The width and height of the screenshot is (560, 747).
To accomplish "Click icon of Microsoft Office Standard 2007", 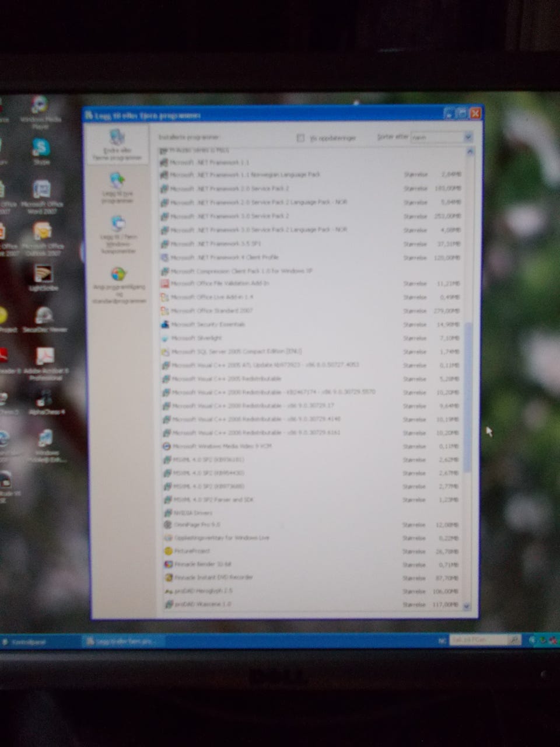I will coord(165,311).
